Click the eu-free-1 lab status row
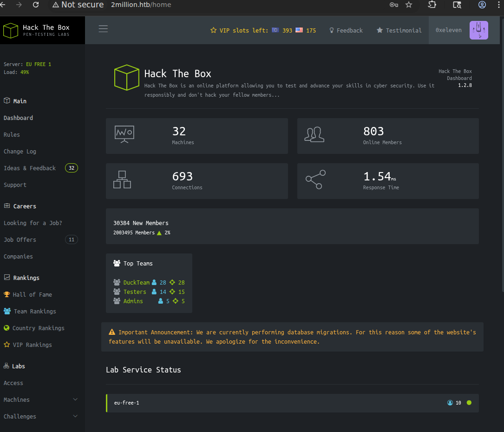504x432 pixels. tap(292, 403)
